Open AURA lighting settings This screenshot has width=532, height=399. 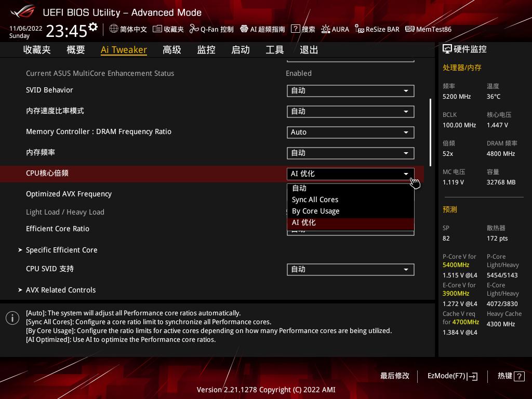[x=335, y=29]
